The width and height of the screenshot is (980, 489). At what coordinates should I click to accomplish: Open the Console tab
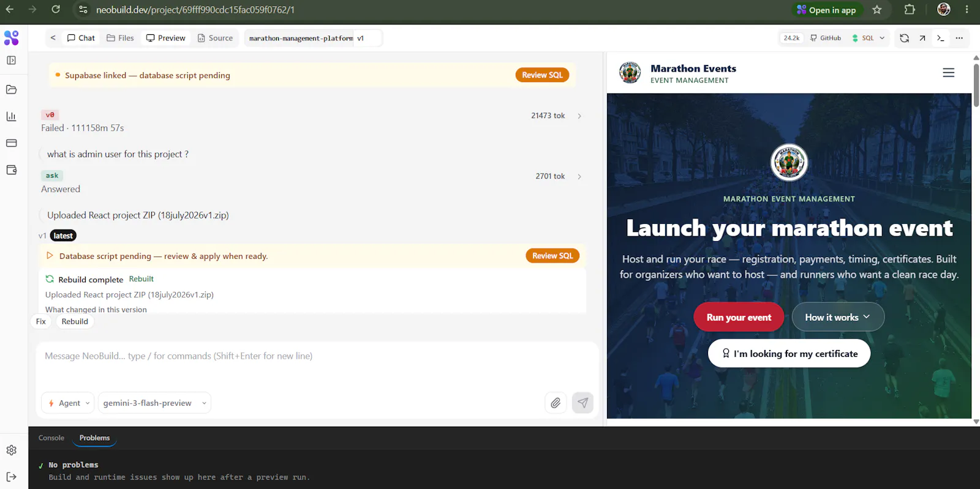[x=51, y=438]
